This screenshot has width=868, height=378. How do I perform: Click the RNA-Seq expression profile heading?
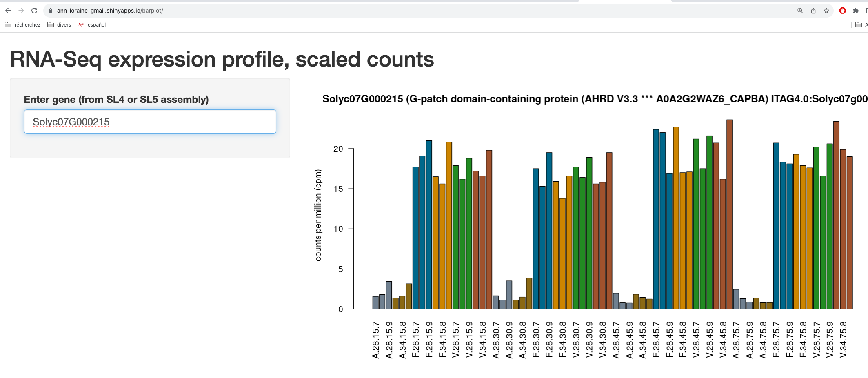[222, 60]
